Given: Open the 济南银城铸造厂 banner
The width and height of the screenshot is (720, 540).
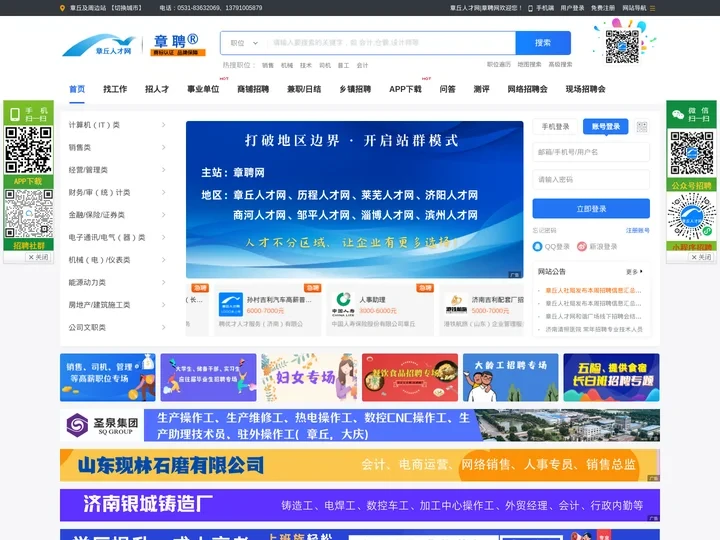Looking at the screenshot, I should point(360,505).
